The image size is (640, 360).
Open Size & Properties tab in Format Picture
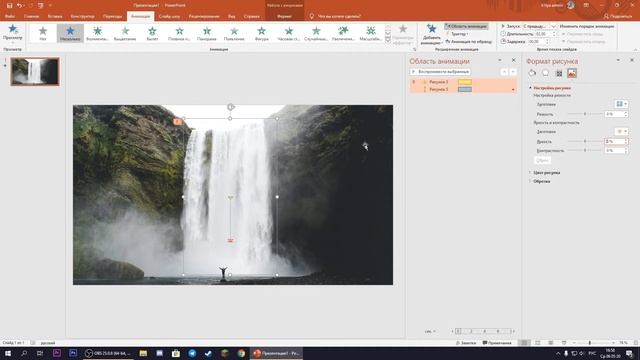[x=559, y=73]
